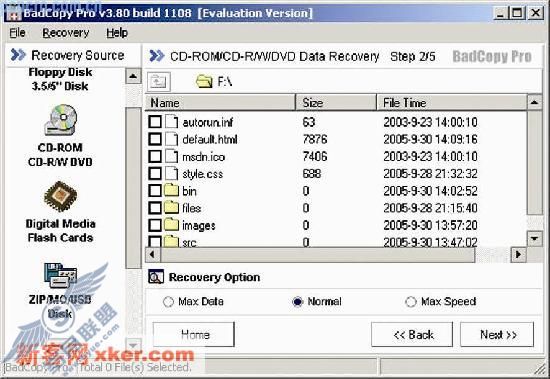Select the CD-ROM CD-R/W DVD source icon

61,120
